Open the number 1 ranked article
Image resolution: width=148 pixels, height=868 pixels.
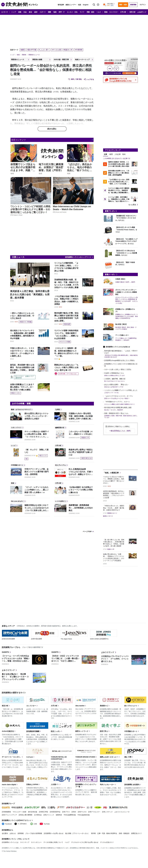(120, 164)
